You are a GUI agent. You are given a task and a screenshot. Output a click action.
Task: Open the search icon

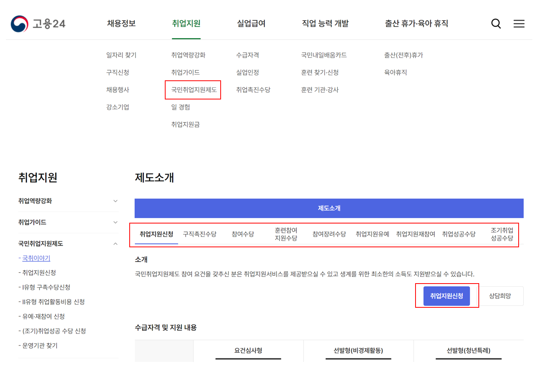(496, 23)
